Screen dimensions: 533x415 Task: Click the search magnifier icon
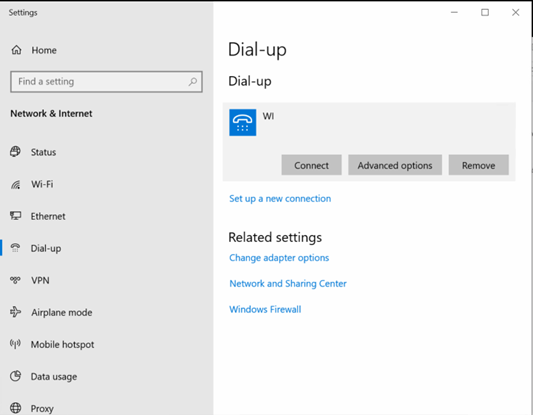[x=193, y=82]
